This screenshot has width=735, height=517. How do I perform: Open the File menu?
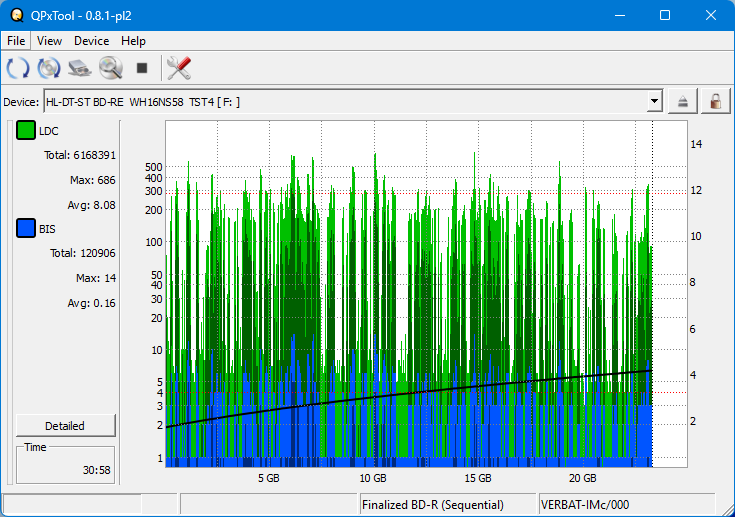point(16,41)
